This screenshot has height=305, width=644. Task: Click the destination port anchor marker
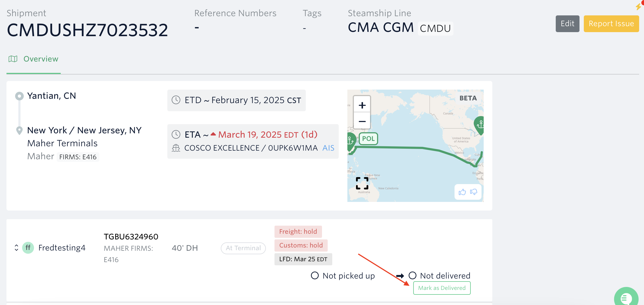click(x=480, y=125)
